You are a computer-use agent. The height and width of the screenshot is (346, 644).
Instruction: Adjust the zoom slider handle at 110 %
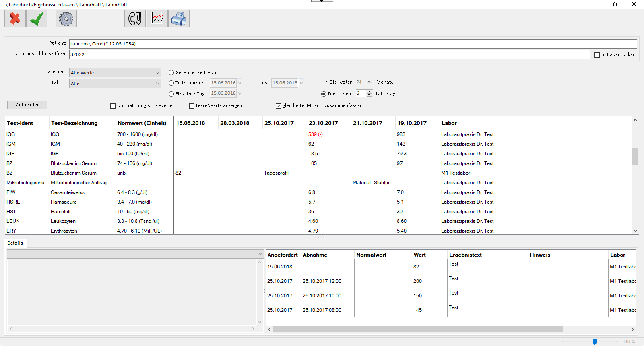pyautogui.click(x=594, y=342)
